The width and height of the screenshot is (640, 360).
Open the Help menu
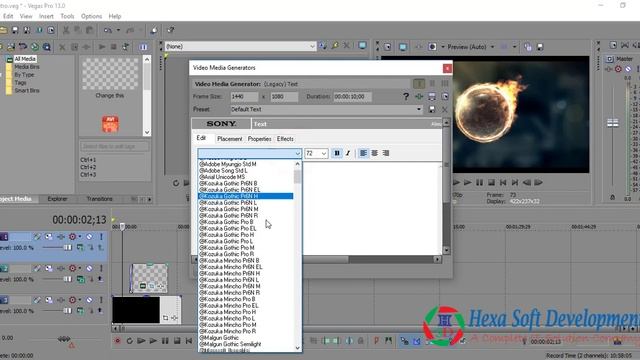click(x=115, y=16)
